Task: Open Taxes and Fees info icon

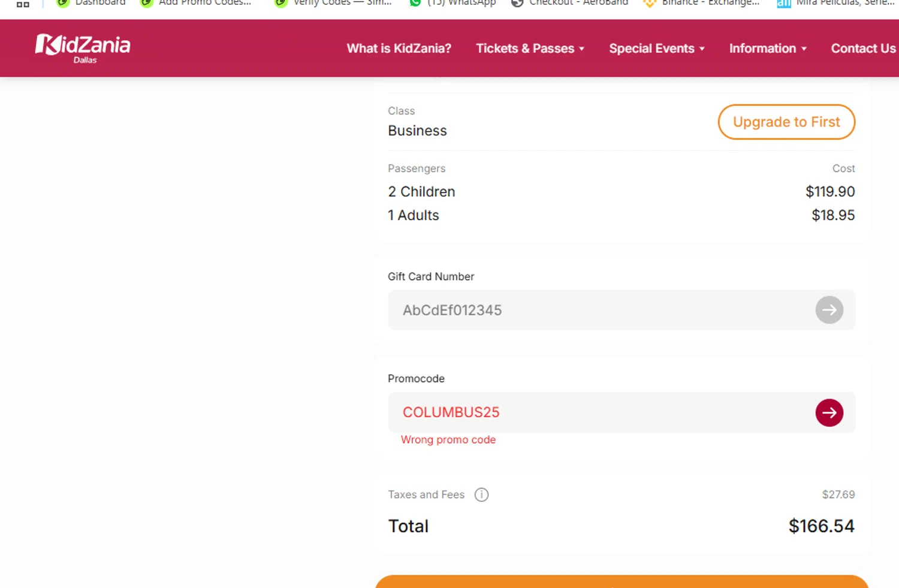Action: coord(481,494)
